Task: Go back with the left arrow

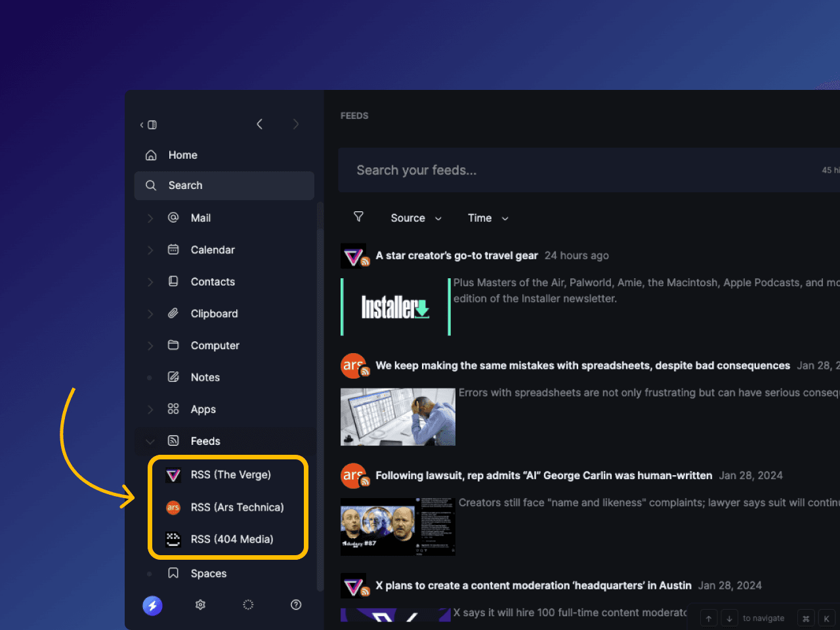Action: [x=260, y=124]
